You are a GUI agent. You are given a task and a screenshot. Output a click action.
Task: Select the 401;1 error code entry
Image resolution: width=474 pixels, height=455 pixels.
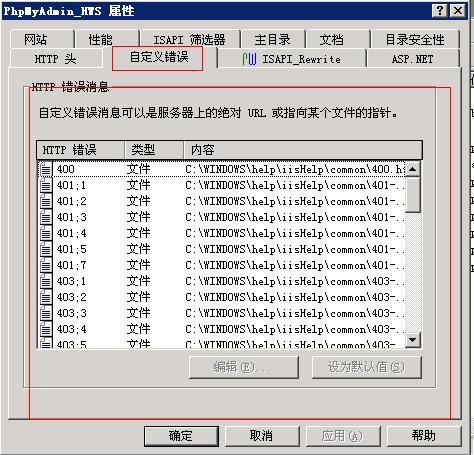[71, 185]
